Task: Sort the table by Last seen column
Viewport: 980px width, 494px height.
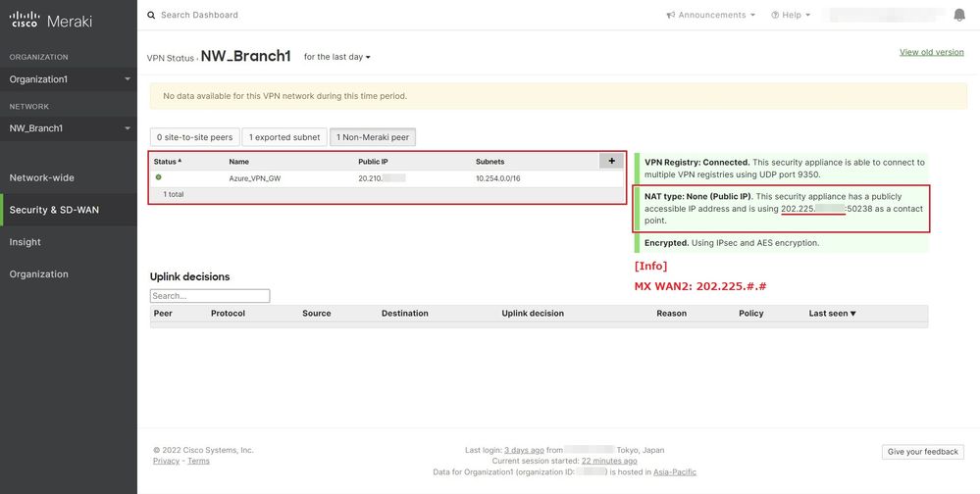Action: tap(832, 314)
